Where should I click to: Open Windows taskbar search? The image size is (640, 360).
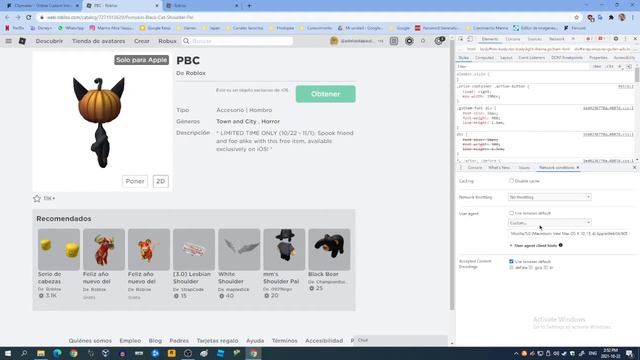pos(24,353)
